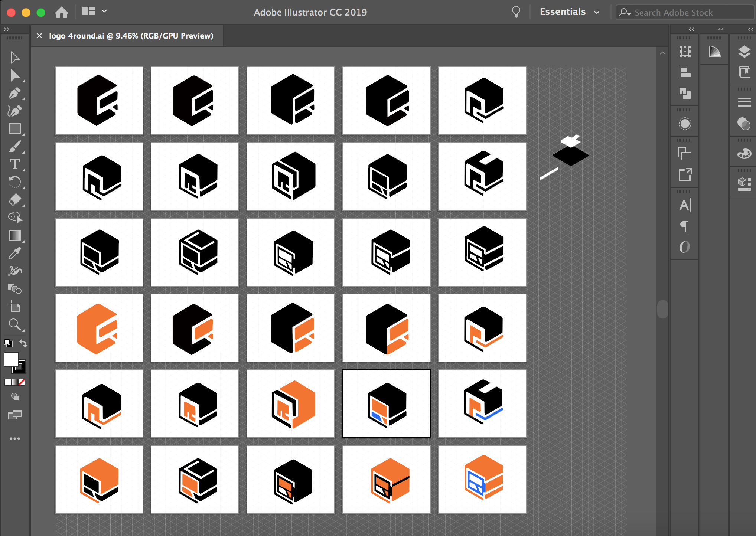Click the Home button
The height and width of the screenshot is (536, 756).
click(62, 12)
